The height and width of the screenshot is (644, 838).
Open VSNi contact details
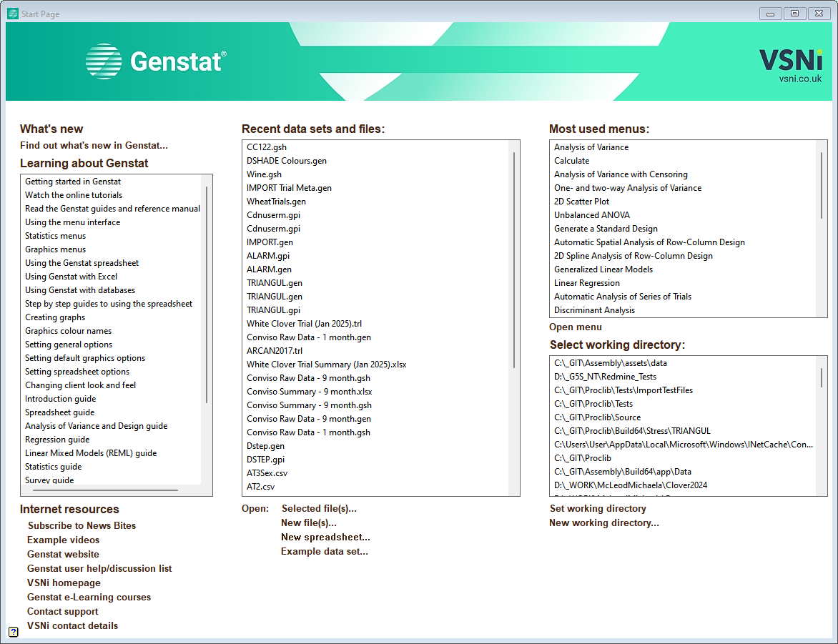coord(72,626)
